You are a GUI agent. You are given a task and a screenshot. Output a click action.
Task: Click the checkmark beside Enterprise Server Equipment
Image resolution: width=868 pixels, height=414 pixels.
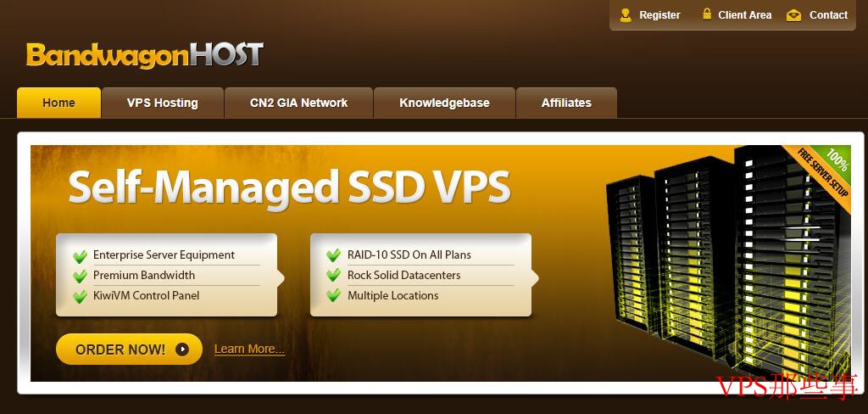(81, 256)
